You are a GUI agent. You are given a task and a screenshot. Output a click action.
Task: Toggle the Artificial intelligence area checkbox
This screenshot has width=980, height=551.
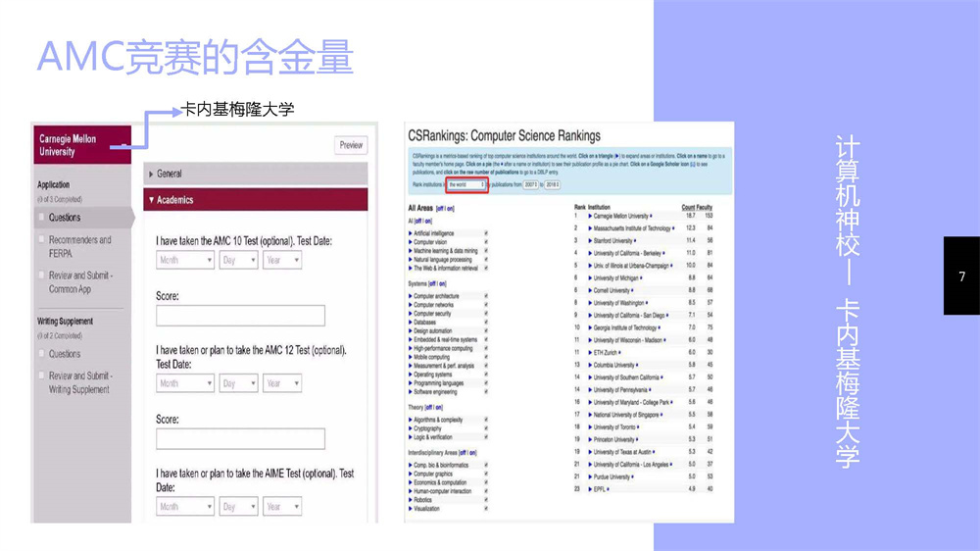point(486,233)
